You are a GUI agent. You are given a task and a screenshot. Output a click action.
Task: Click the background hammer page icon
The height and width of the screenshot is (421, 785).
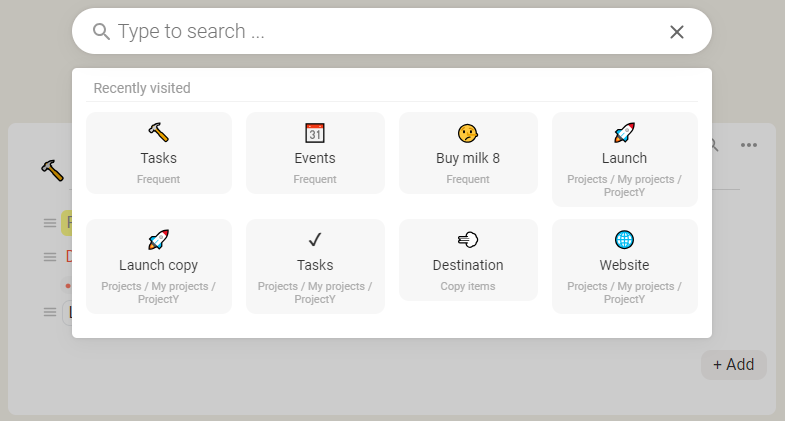[53, 170]
